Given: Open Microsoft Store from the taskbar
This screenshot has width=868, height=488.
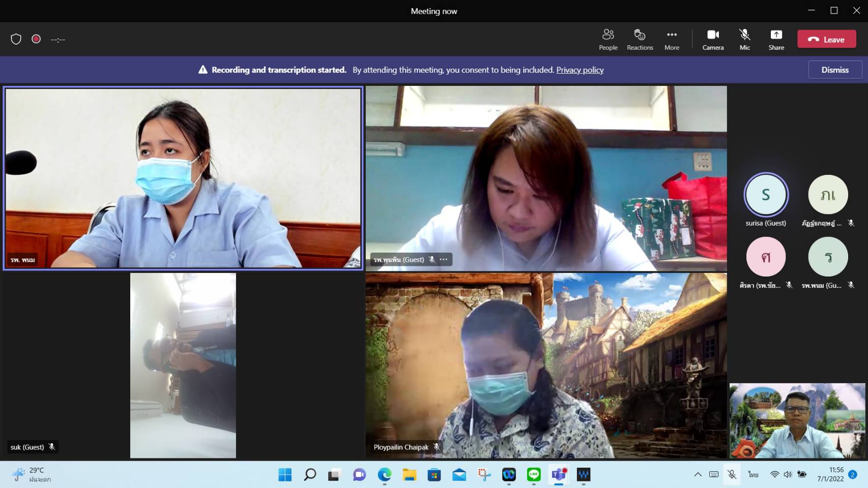Looking at the screenshot, I should pos(434,475).
